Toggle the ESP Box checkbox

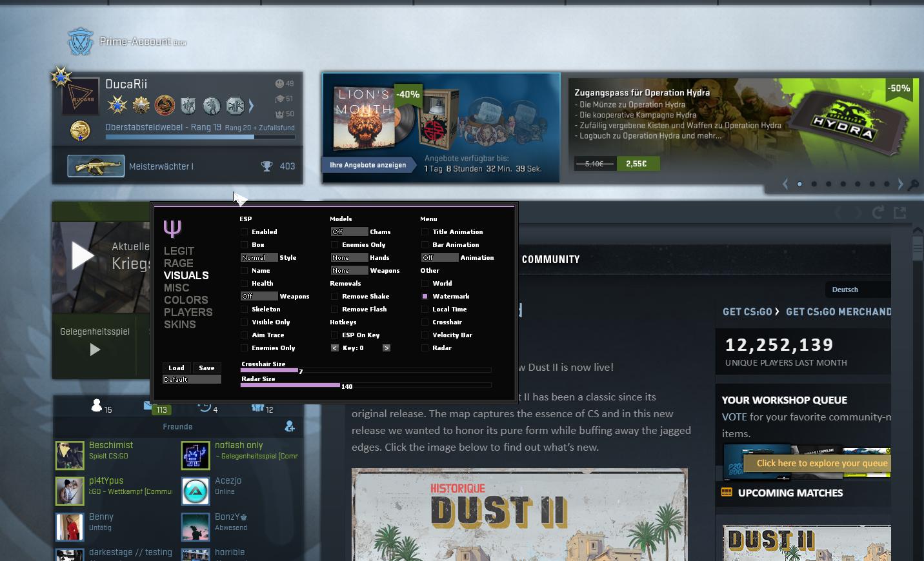(x=244, y=244)
